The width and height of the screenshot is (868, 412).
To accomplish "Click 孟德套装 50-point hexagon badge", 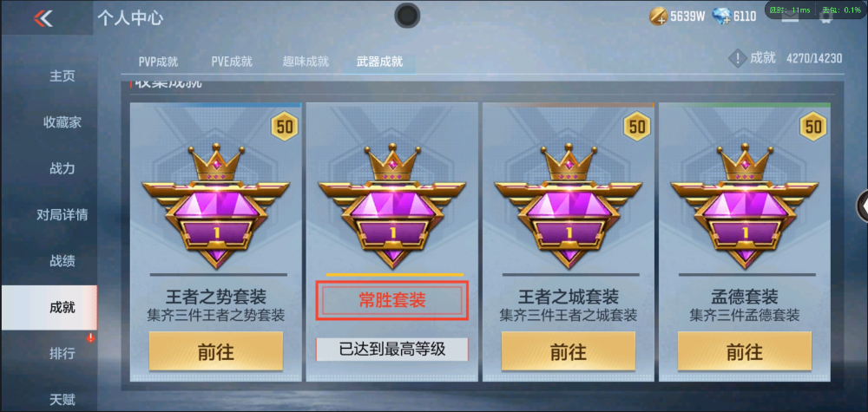I will [x=813, y=127].
